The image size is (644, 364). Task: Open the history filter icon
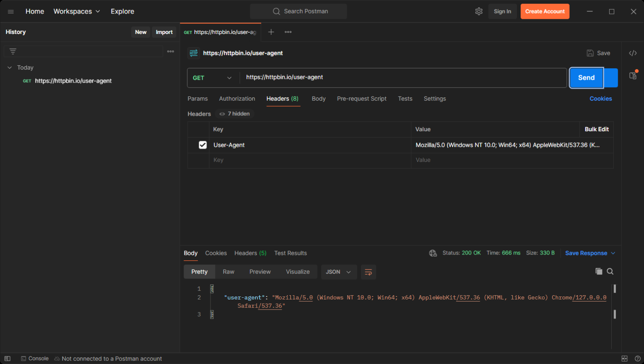click(x=13, y=51)
